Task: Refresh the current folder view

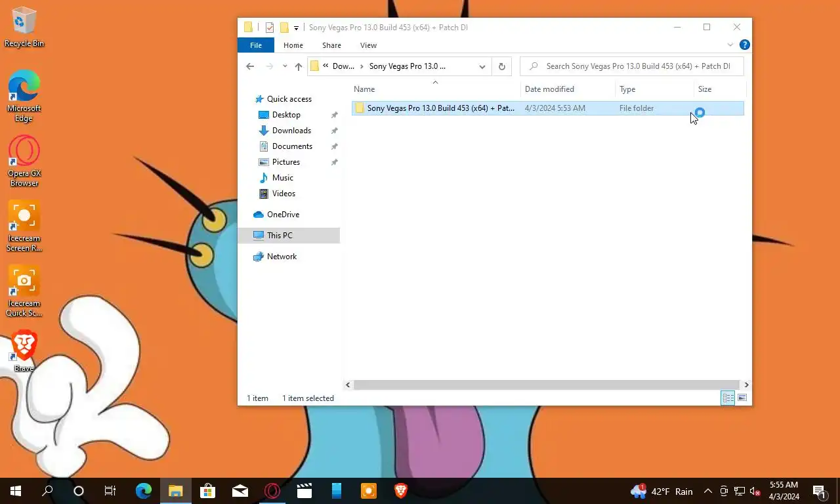Action: pos(502,66)
